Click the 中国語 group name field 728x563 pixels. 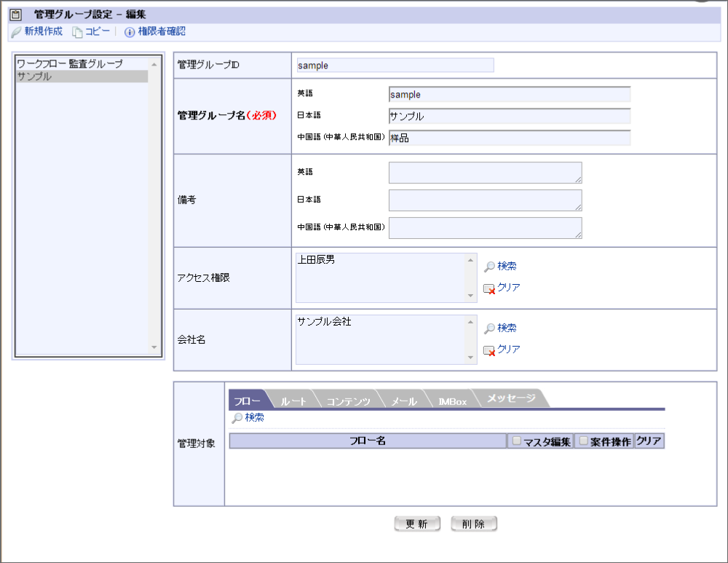510,138
